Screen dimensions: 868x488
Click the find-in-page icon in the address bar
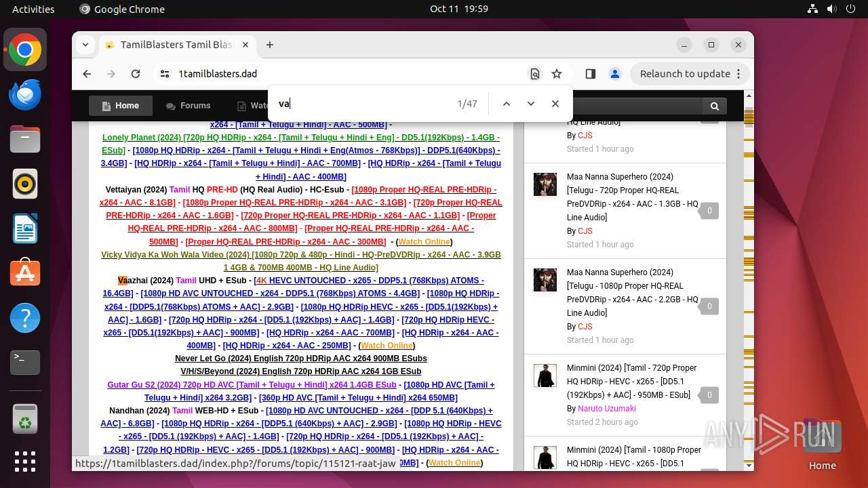(x=535, y=74)
